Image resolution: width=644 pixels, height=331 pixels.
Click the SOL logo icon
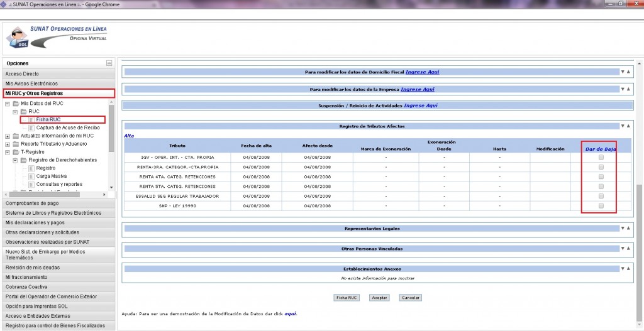(17, 38)
